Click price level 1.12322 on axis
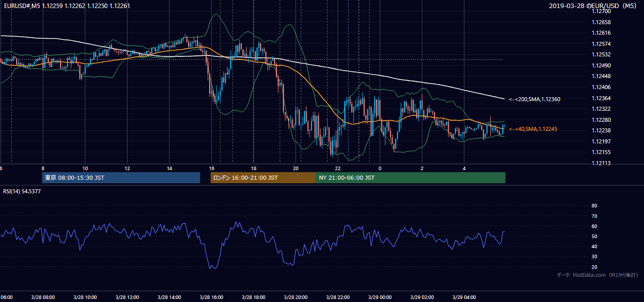This screenshot has height=302, width=644. [601, 109]
